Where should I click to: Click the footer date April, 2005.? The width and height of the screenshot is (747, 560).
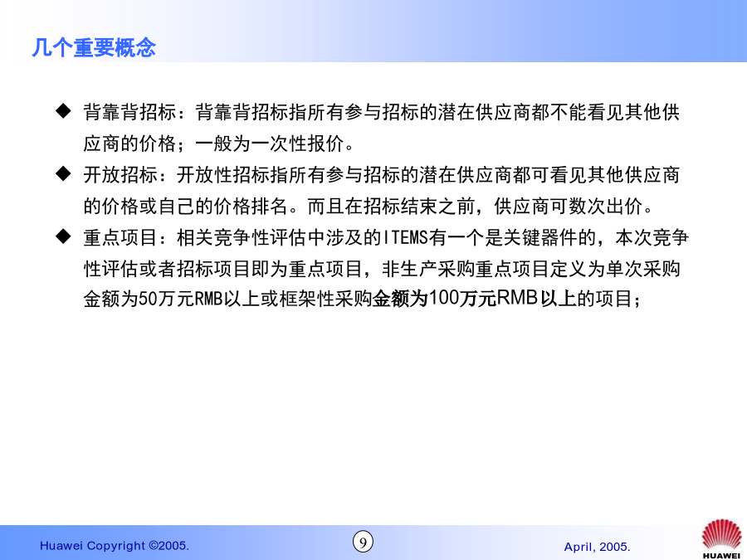(597, 548)
